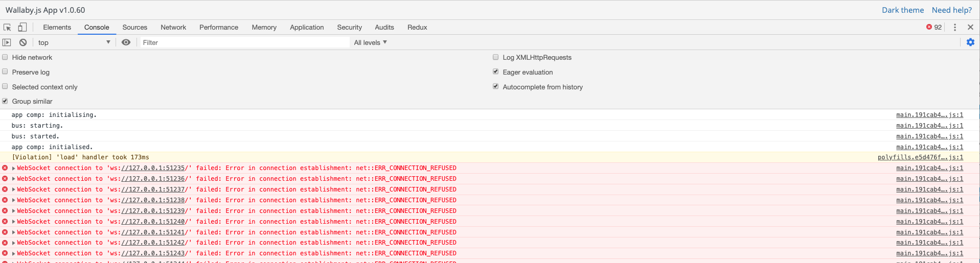Select the 'bus: started.' log message
Viewport: 980px width, 263px height.
tap(35, 136)
